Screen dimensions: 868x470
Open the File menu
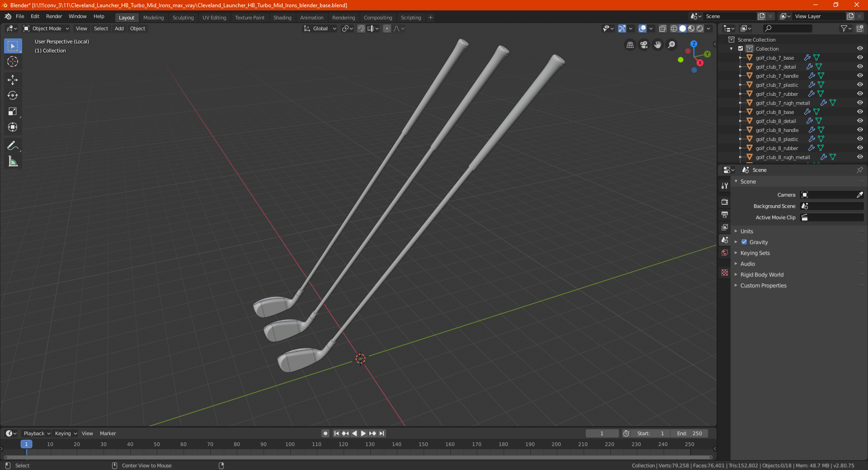(20, 16)
